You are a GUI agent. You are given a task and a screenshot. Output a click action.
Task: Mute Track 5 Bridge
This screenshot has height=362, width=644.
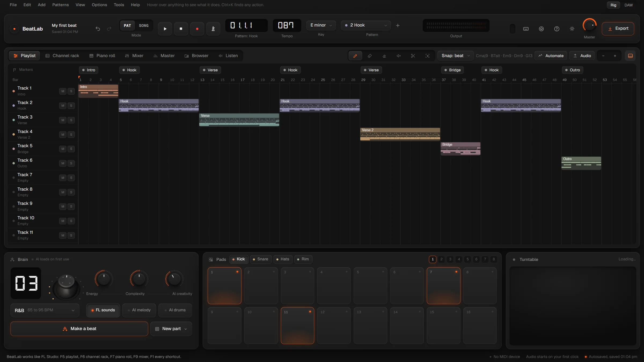pos(63,149)
